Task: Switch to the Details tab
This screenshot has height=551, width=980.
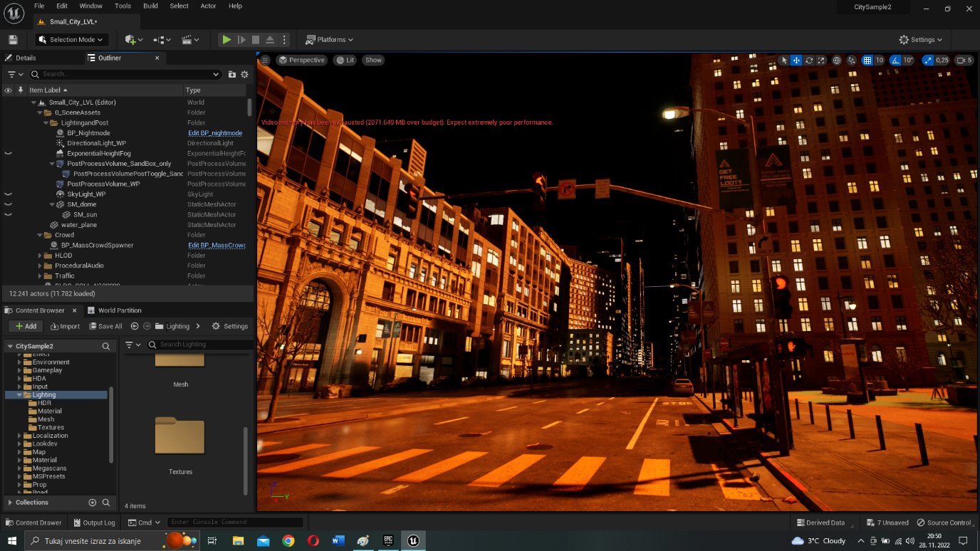Action: point(21,58)
